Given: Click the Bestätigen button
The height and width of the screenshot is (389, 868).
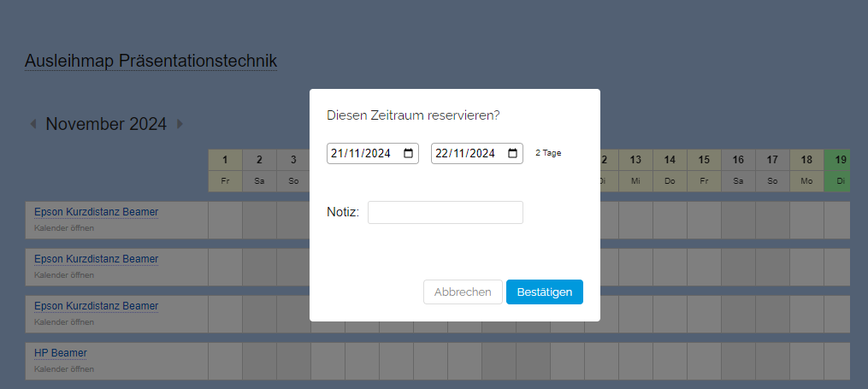Looking at the screenshot, I should (x=545, y=292).
